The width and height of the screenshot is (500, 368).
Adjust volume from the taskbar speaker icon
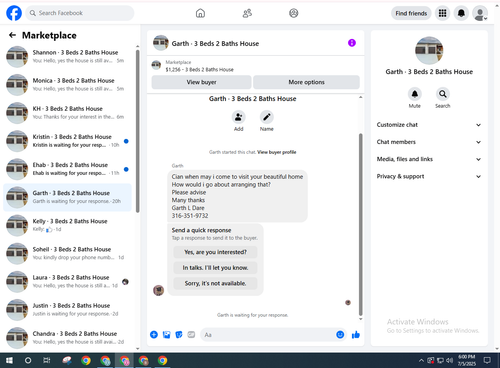450,360
